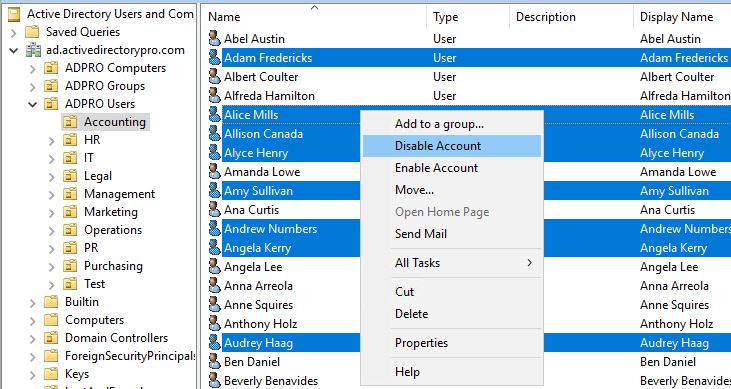Open Properties from the context menu
This screenshot has width=731, height=389.
point(452,343)
